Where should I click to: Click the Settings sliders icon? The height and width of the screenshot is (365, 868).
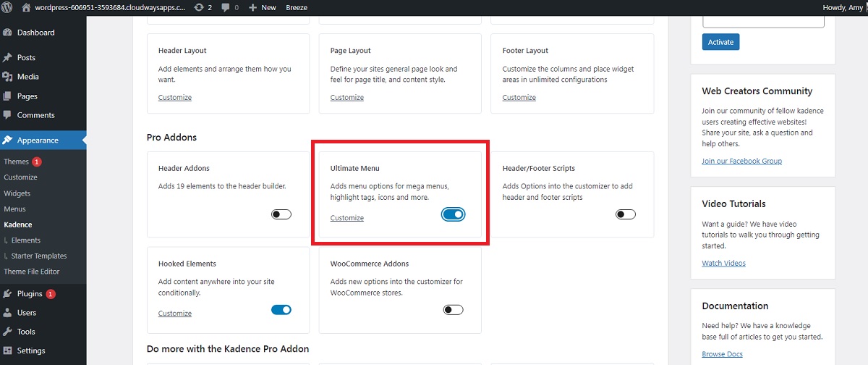point(7,351)
